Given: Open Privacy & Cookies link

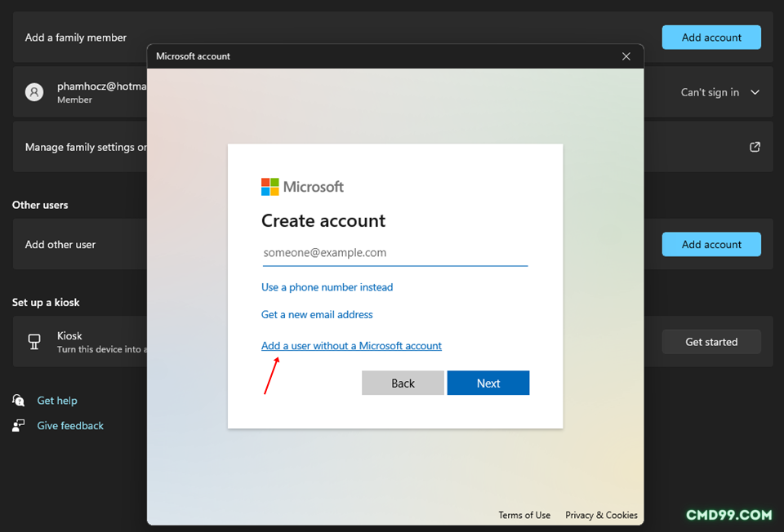Looking at the screenshot, I should (601, 515).
